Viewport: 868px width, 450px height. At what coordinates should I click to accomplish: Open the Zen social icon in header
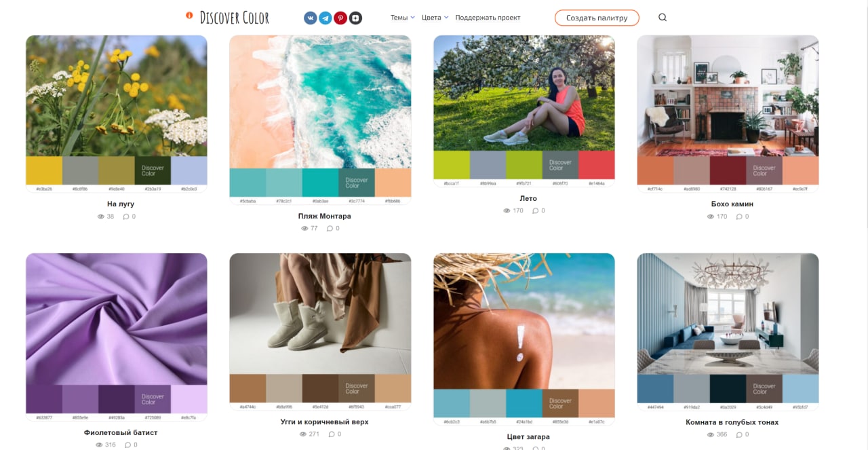point(355,18)
